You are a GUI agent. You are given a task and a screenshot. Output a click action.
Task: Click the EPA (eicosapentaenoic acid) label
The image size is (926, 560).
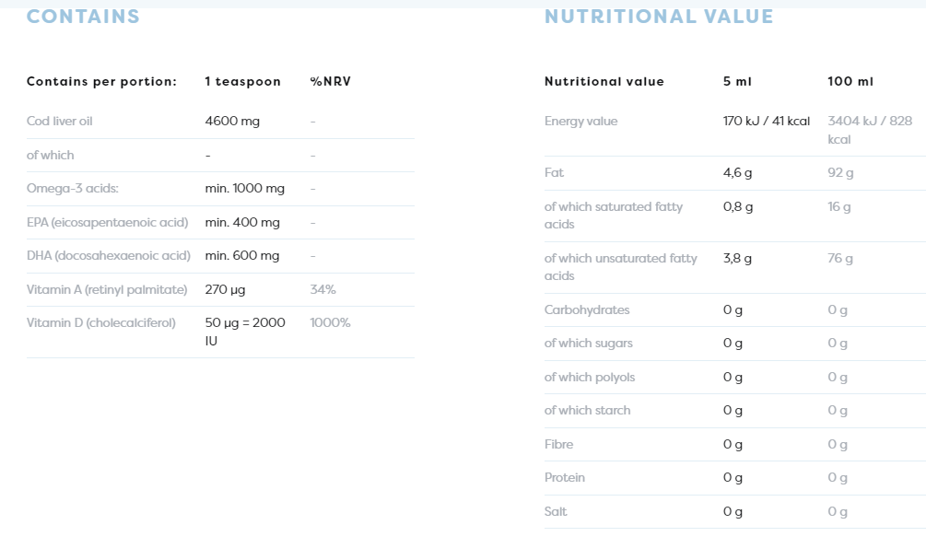pyautogui.click(x=107, y=222)
